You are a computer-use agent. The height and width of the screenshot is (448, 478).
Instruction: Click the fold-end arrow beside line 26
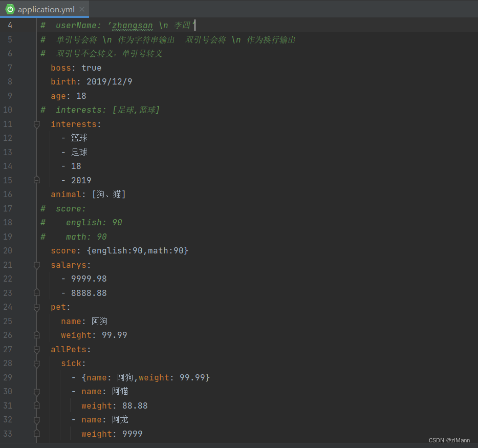pyautogui.click(x=36, y=335)
